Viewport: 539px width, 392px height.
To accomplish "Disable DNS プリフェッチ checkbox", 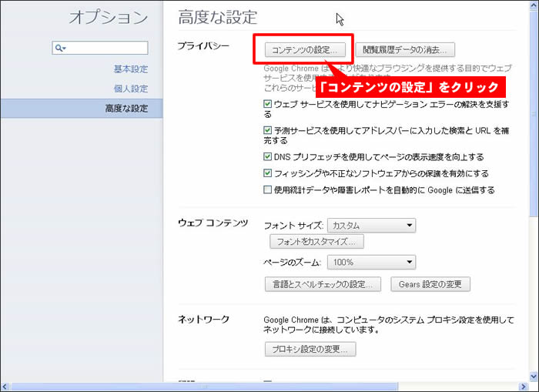I will (x=267, y=157).
